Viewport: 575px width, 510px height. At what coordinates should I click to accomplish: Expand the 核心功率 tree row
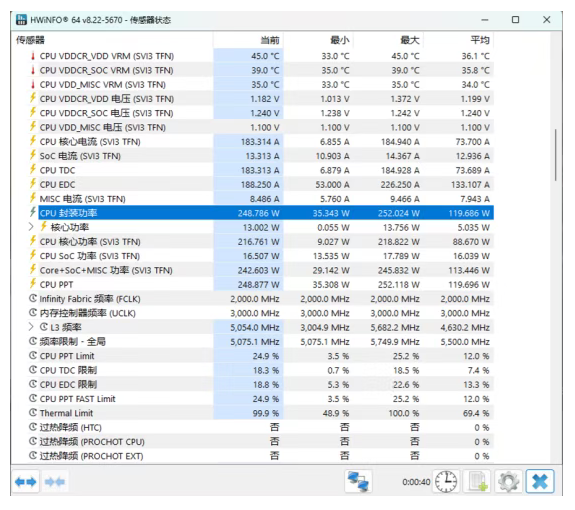31,227
